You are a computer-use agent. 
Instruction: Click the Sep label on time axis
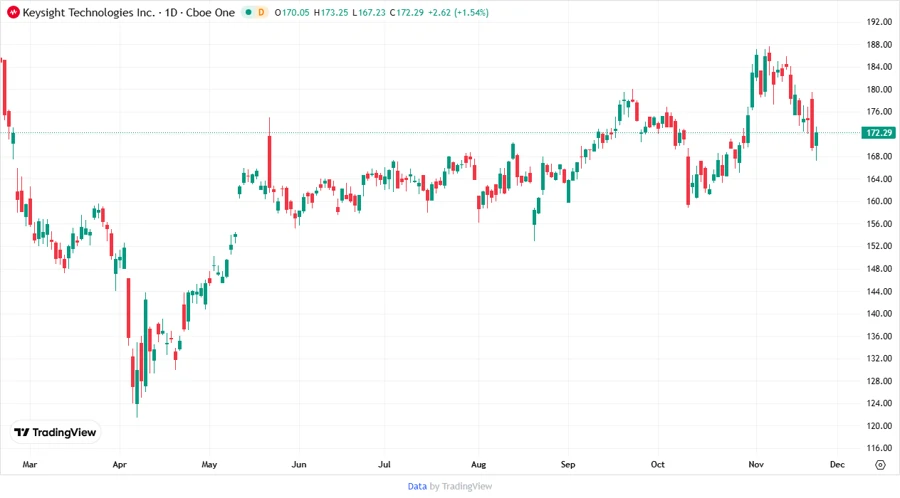coord(568,464)
